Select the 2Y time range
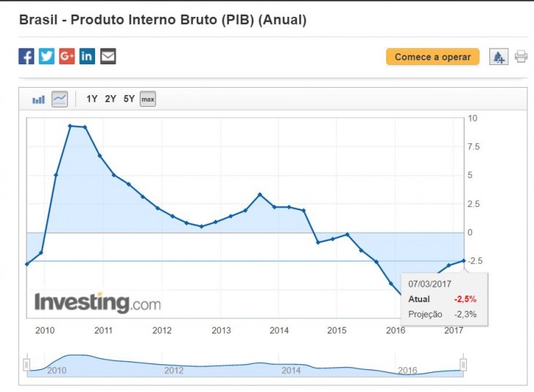 click(110, 99)
